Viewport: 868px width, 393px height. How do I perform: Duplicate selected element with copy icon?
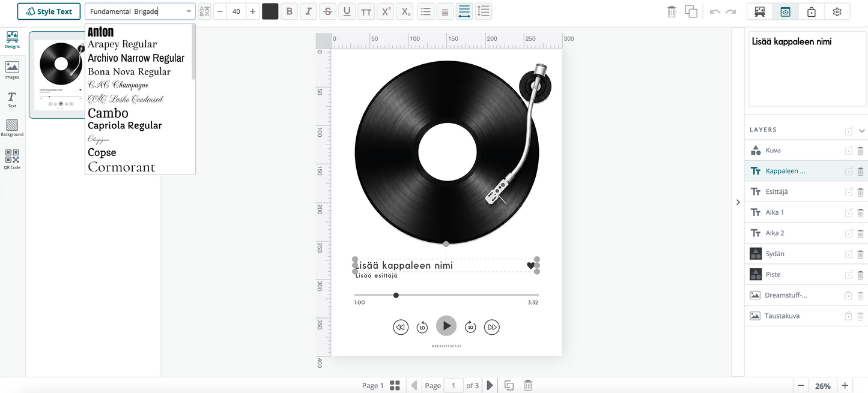[x=691, y=11]
